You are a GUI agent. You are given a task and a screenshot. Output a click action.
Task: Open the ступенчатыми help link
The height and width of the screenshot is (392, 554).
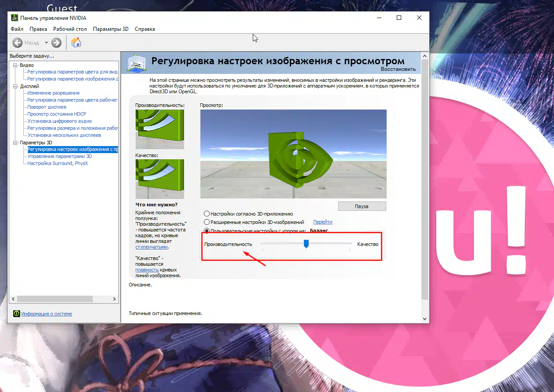(151, 247)
